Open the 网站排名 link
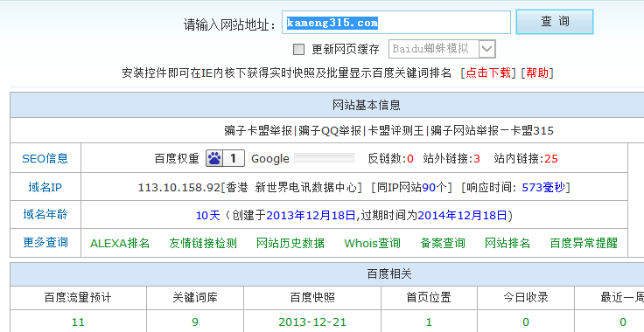 (x=507, y=243)
